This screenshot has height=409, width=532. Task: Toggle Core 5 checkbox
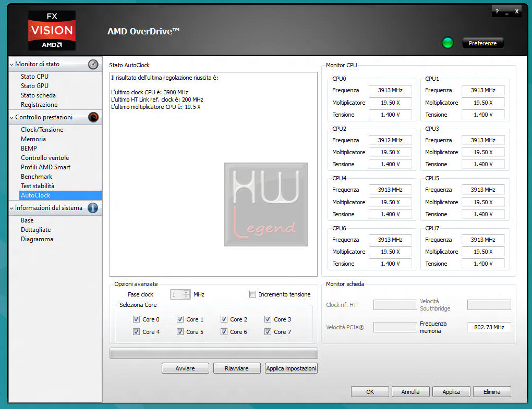[180, 332]
